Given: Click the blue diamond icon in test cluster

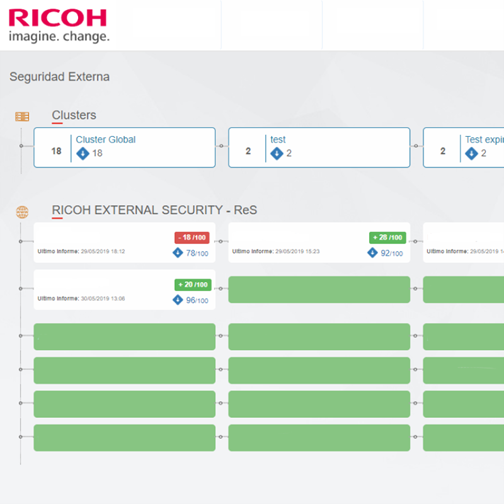Looking at the screenshot, I should (x=277, y=153).
